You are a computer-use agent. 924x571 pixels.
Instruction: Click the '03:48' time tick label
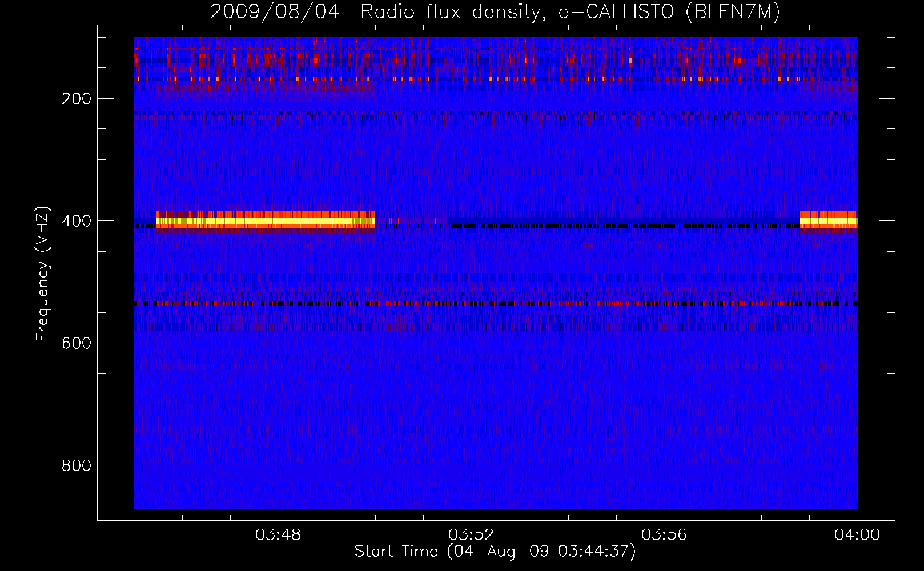pos(278,535)
